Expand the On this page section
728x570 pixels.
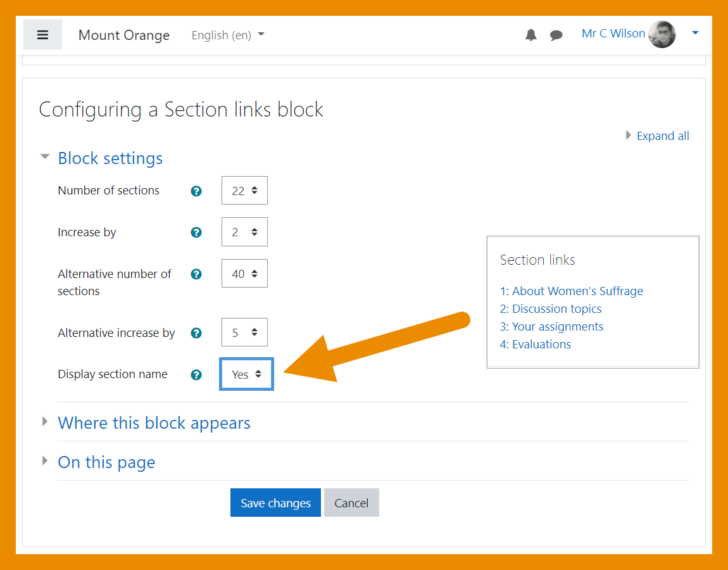[x=106, y=462]
